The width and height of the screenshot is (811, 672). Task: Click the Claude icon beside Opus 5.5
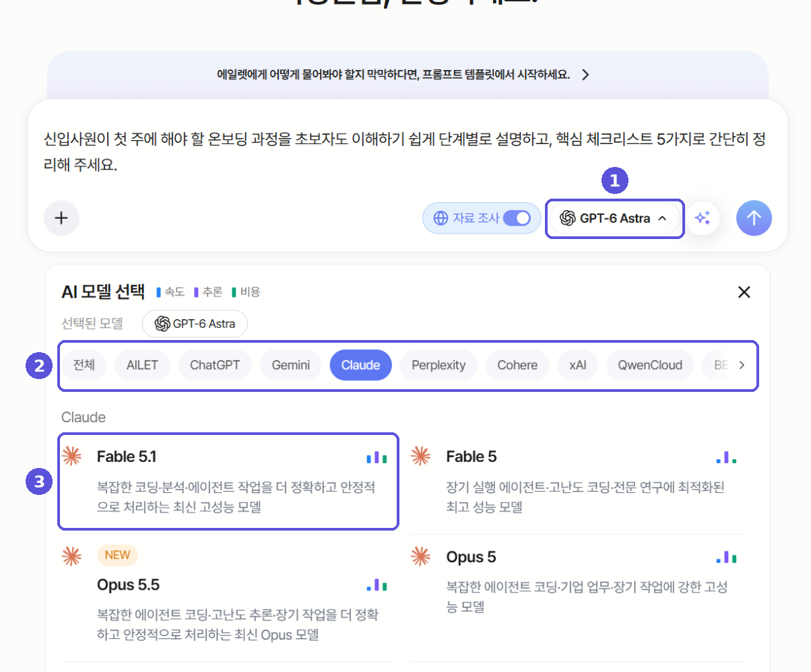coord(71,556)
